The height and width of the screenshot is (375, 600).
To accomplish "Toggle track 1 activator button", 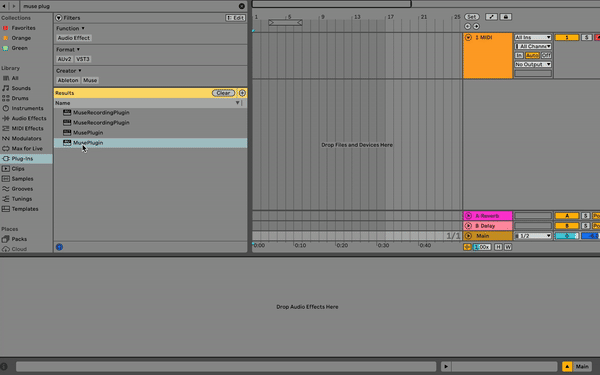I will pos(567,38).
